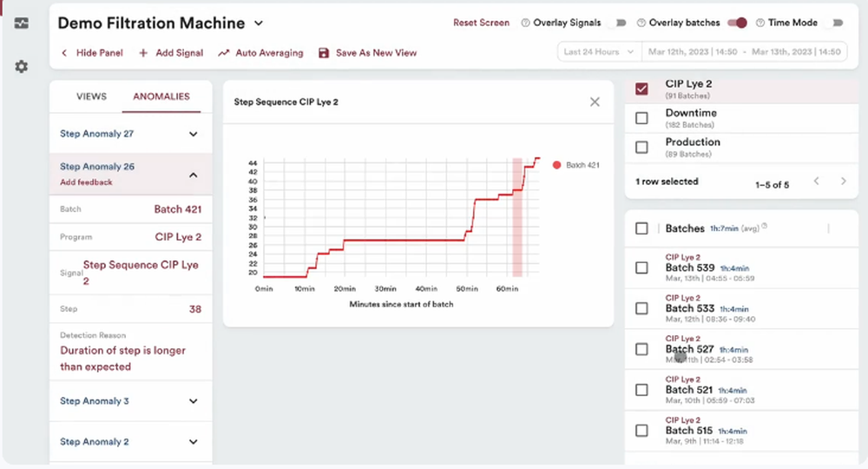Select the Anomalies tab
The width and height of the screenshot is (868, 469).
pyautogui.click(x=161, y=96)
